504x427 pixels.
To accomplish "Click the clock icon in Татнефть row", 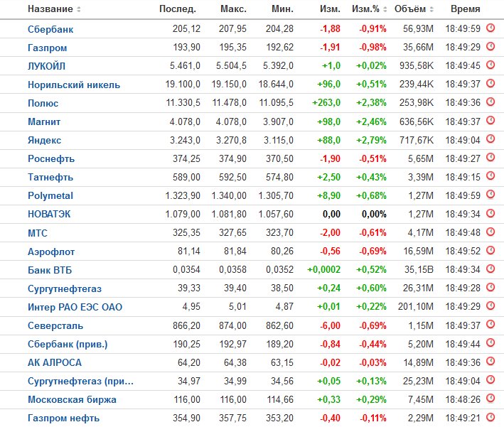I will click(x=490, y=175).
